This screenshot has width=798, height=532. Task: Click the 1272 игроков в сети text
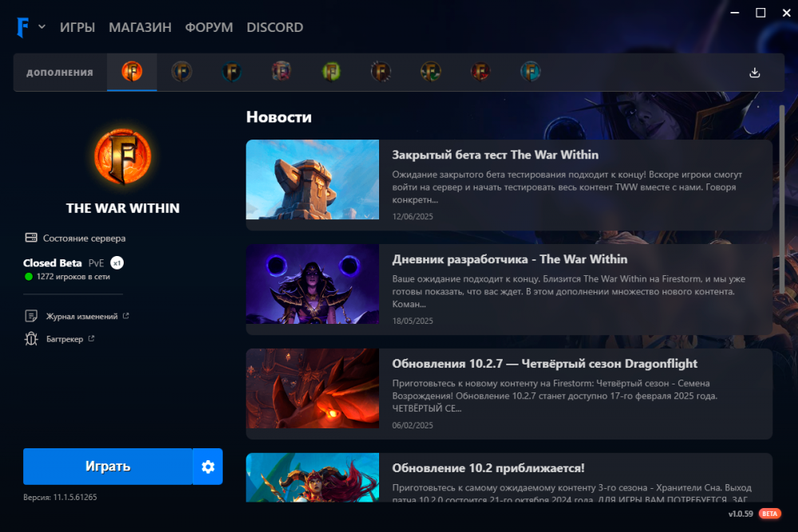[73, 277]
